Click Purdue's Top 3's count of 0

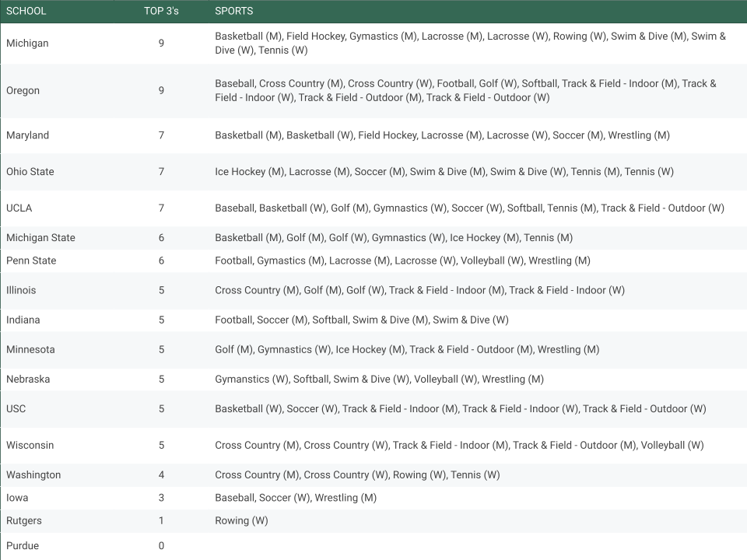pyautogui.click(x=161, y=546)
